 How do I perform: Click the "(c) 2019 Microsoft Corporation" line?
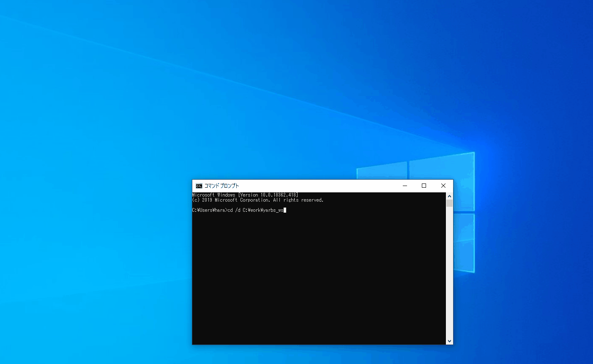pos(258,200)
